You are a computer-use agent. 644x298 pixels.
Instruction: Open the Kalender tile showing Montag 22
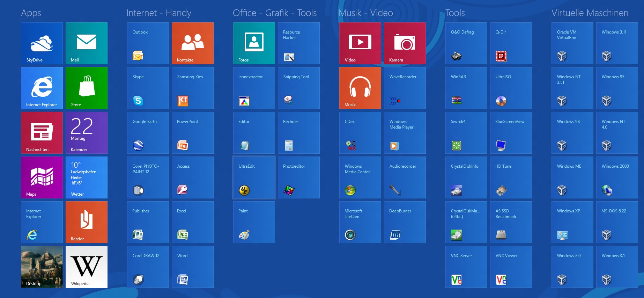87,133
